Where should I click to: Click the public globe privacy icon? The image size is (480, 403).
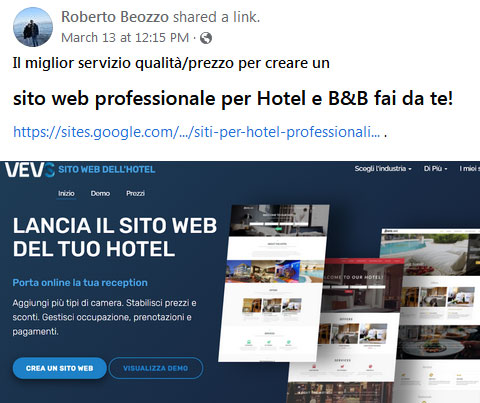[x=206, y=38]
